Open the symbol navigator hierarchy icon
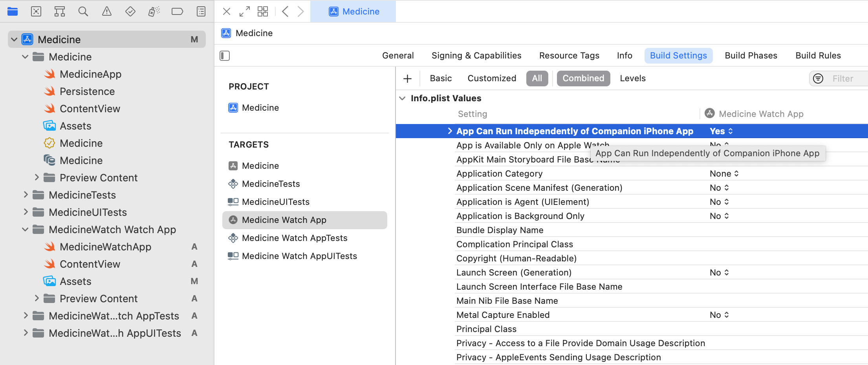The image size is (868, 365). (60, 12)
